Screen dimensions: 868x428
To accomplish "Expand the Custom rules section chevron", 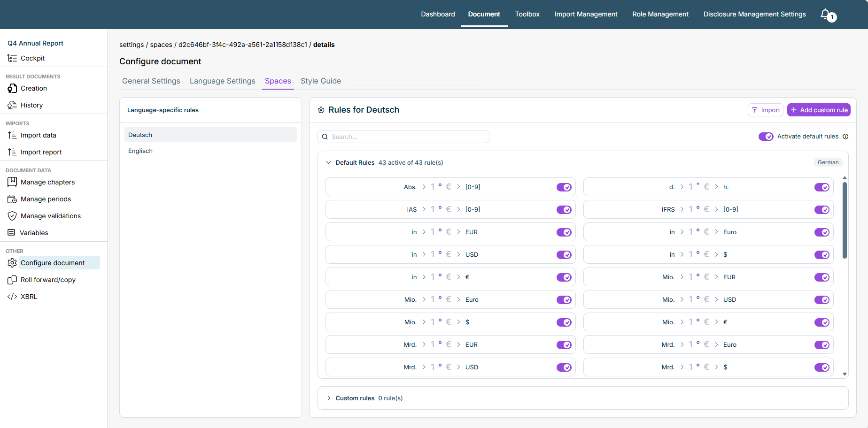I will click(328, 398).
